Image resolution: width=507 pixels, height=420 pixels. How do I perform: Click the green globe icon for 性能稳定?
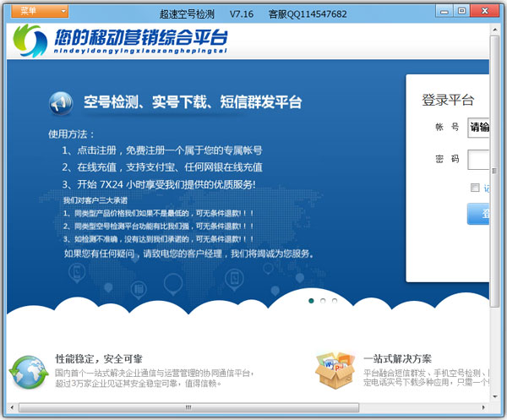[28, 371]
